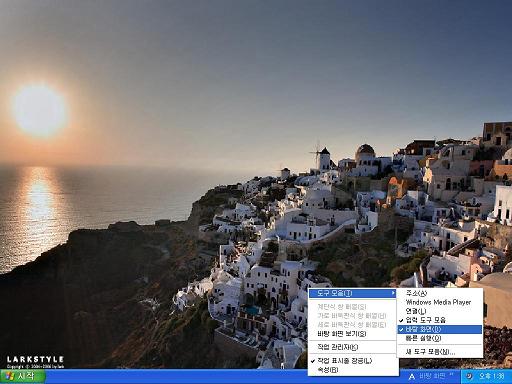Open the 시작 Start button
The width and height of the screenshot is (512, 384).
[x=22, y=376]
